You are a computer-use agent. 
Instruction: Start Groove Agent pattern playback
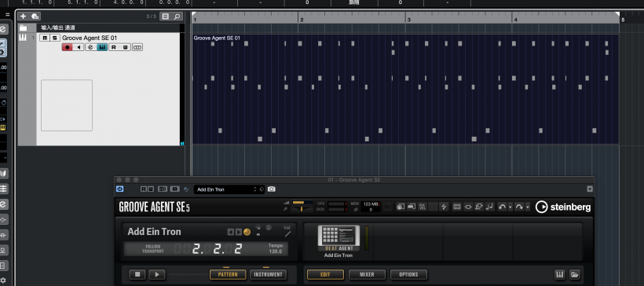[x=157, y=274]
